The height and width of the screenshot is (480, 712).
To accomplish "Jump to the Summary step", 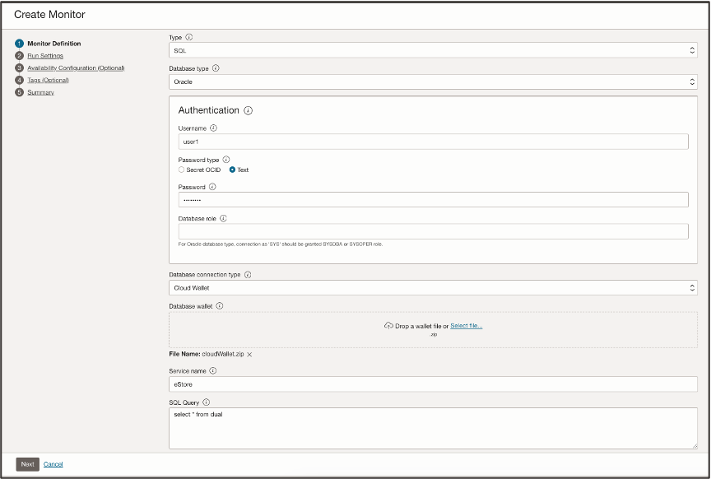I will [41, 92].
